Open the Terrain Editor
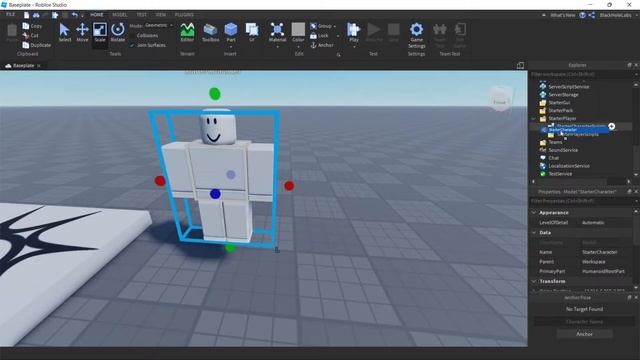640x360 pixels. (x=187, y=32)
